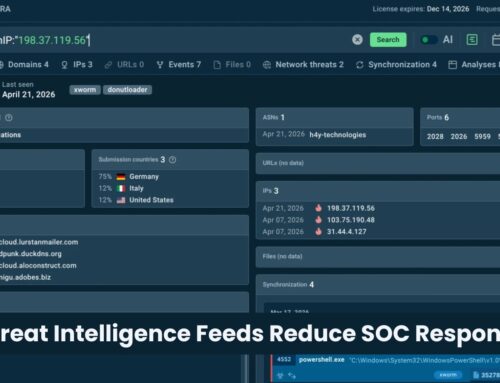Switch to the Network threats 2 tab

pyautogui.click(x=303, y=65)
